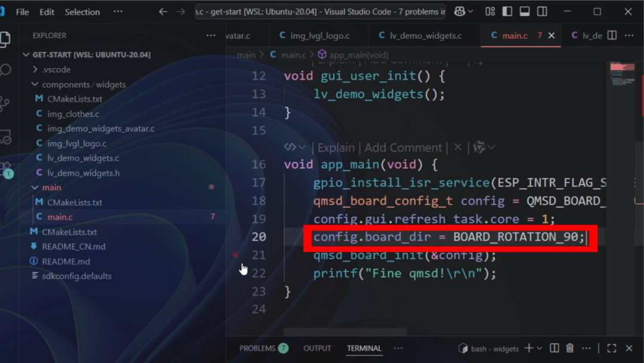Expand the .vscode folder

(55, 69)
